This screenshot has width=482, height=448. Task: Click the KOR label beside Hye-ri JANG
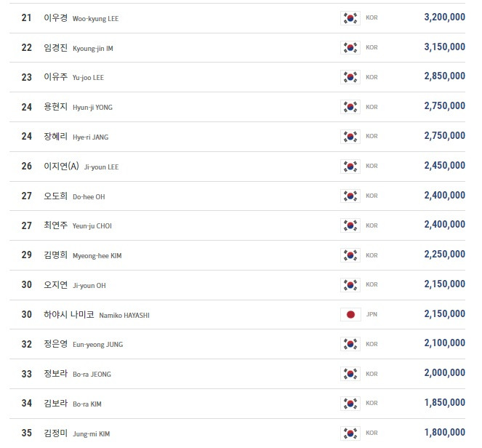[x=371, y=136]
